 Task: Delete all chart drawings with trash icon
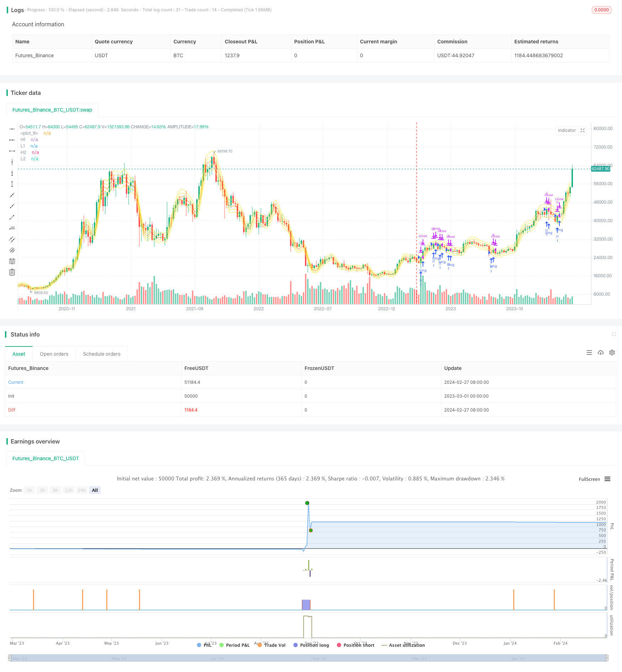pos(12,272)
